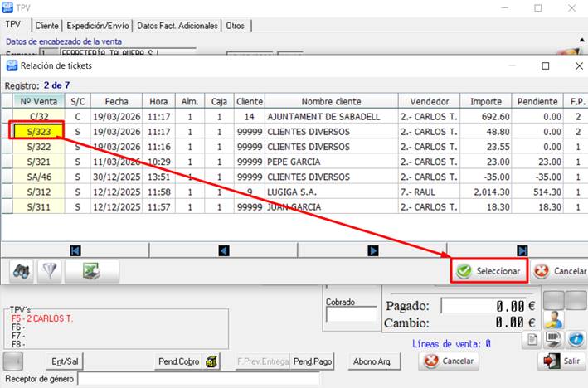Go to first record navigation arrow
Viewport: 588px width, 388px height.
75,250
